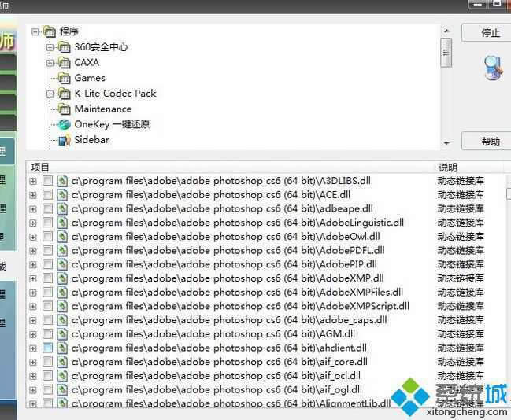Click the 项目 column header
511x420 pixels.
click(x=230, y=168)
